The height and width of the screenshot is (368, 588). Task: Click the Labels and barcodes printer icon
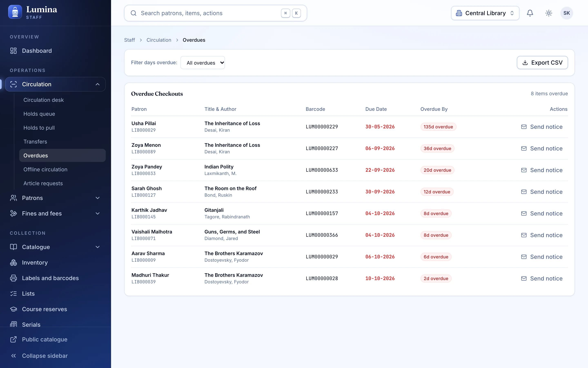pyautogui.click(x=13, y=278)
